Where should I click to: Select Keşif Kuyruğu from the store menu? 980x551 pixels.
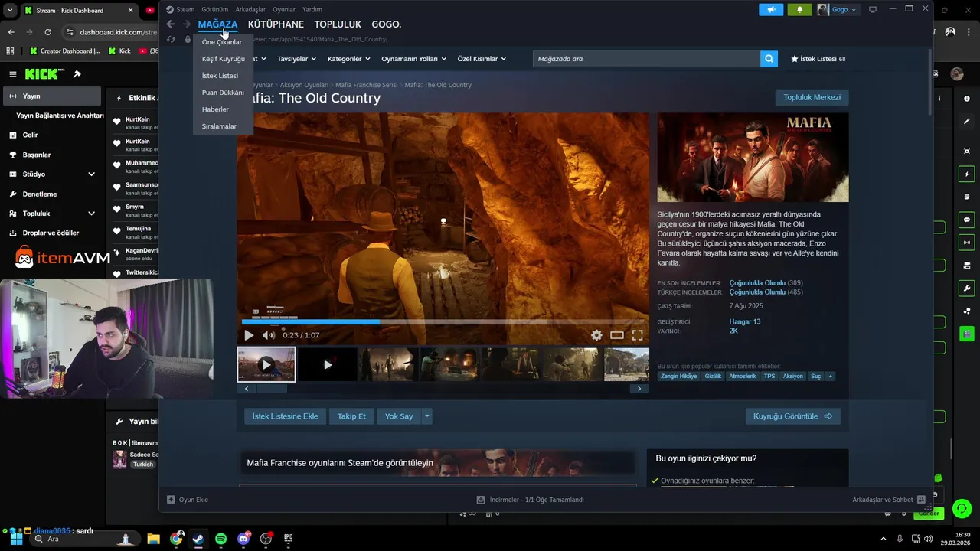(x=224, y=59)
